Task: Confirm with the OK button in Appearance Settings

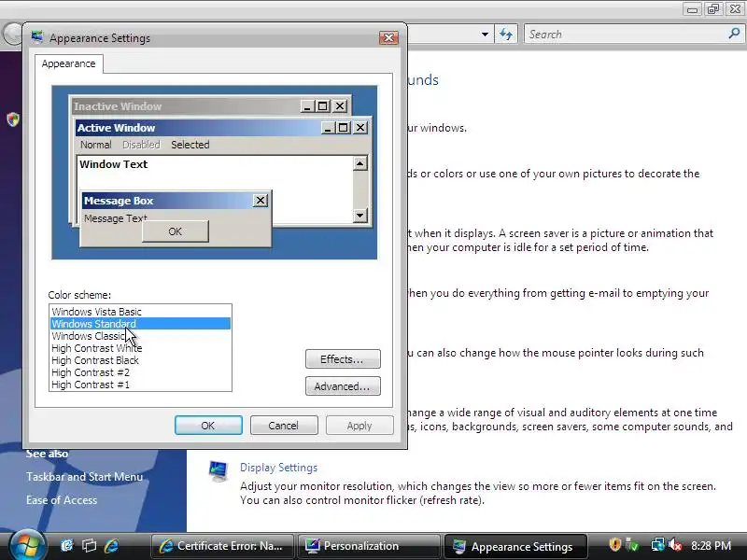Action: [x=208, y=426]
